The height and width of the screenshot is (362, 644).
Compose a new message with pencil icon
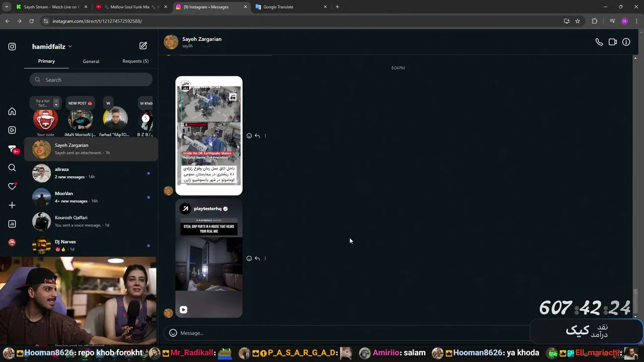(x=143, y=46)
